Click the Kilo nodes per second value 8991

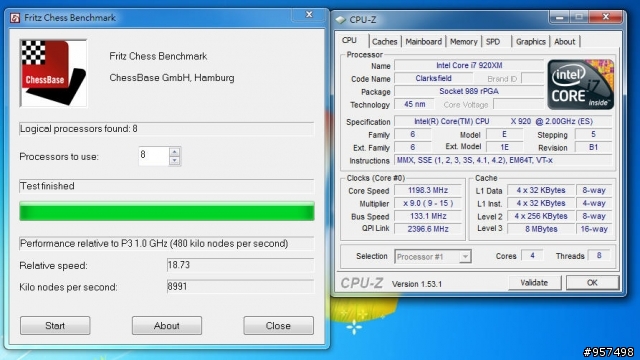coord(240,287)
